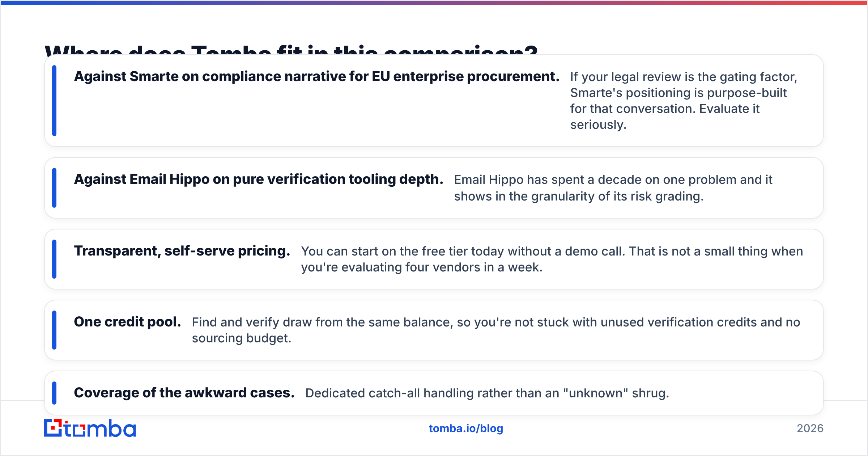This screenshot has width=868, height=456.
Task: Click the partially hidden page title heading
Action: tap(291, 50)
